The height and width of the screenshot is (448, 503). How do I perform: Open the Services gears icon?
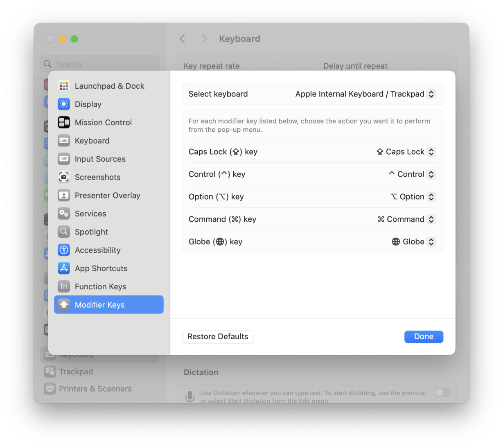(64, 214)
